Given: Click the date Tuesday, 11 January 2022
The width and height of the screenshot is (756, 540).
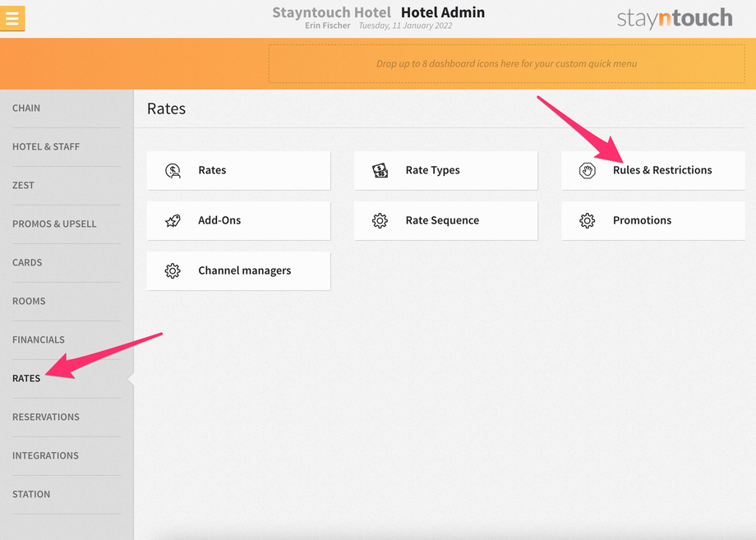Looking at the screenshot, I should pos(405,25).
